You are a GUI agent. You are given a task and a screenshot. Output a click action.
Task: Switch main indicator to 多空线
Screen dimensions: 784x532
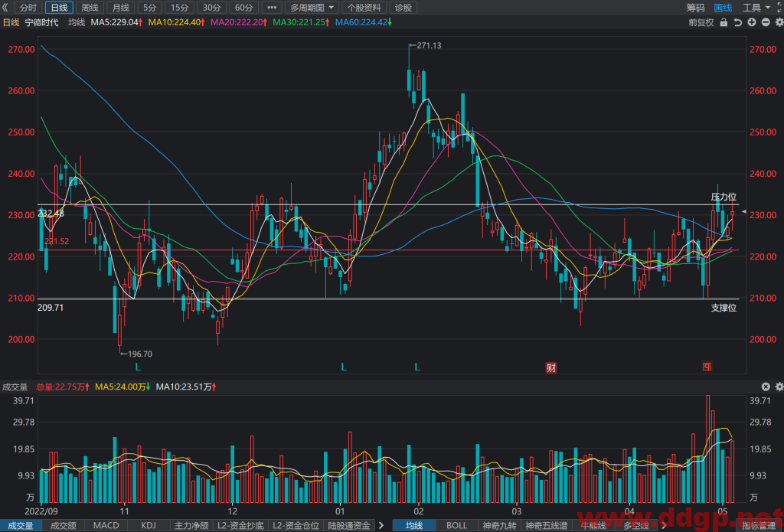coord(636,526)
